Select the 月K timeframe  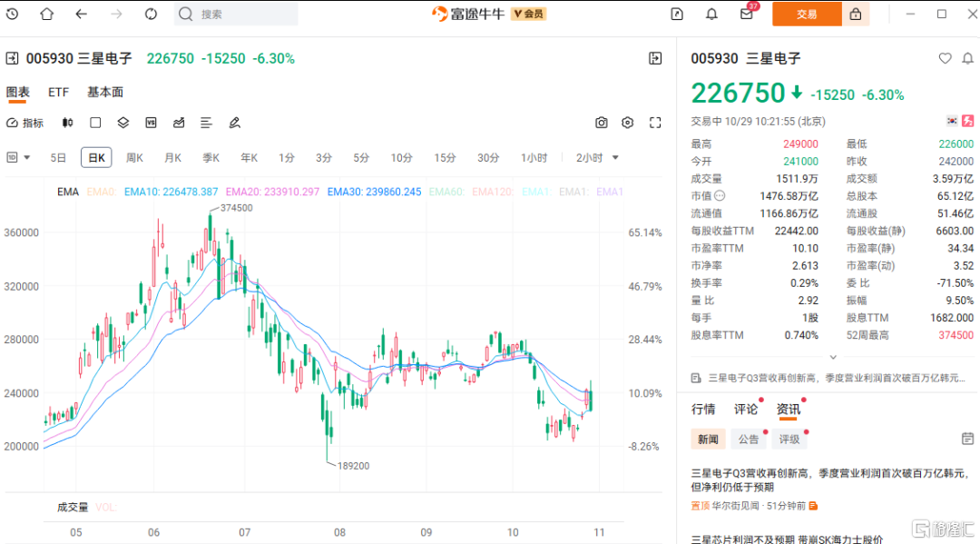(x=172, y=158)
